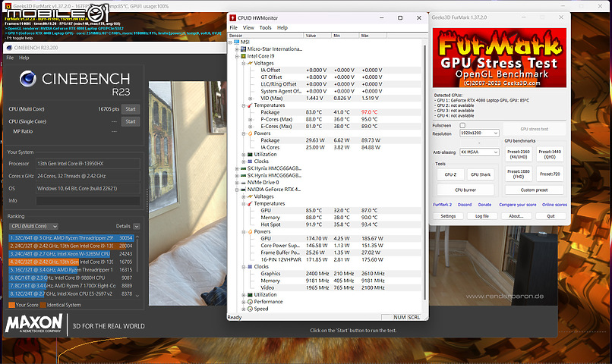Click the Value column header in HWMonitor
This screenshot has width=612, height=364.
coord(317,36)
